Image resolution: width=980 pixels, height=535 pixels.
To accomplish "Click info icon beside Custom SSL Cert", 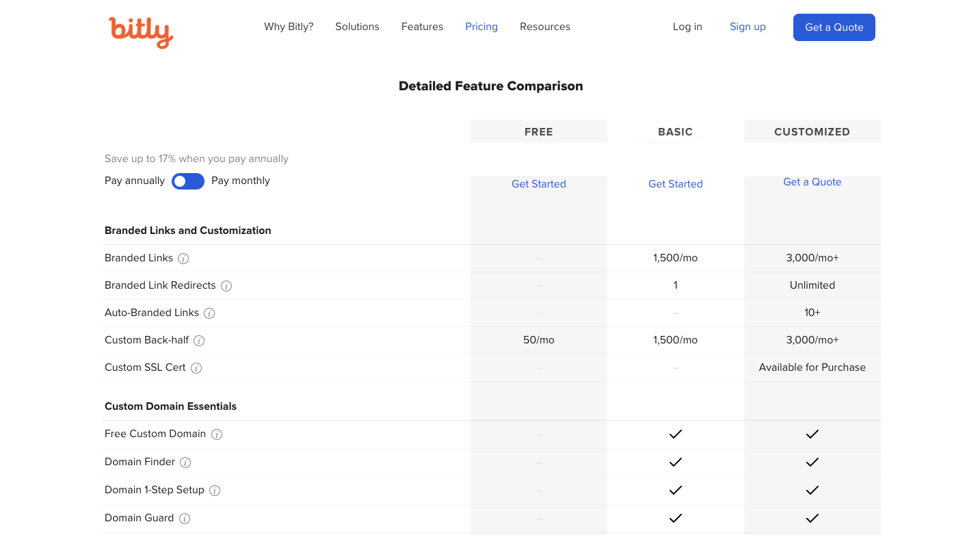I will [x=196, y=368].
